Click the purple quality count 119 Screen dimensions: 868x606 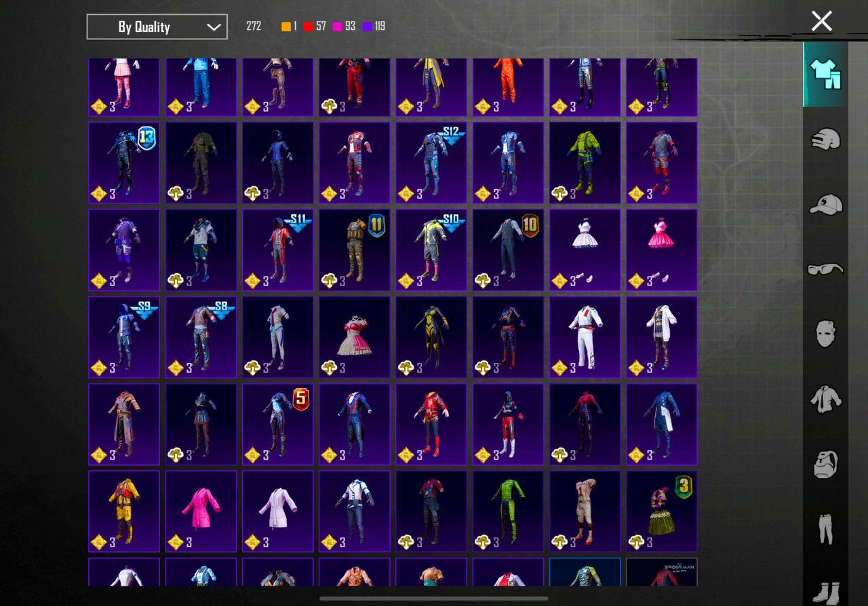coord(379,26)
